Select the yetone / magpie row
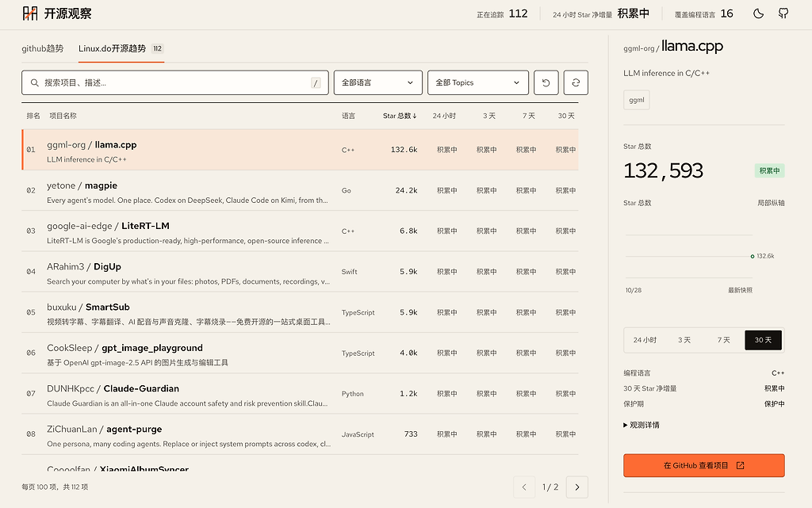 point(300,190)
